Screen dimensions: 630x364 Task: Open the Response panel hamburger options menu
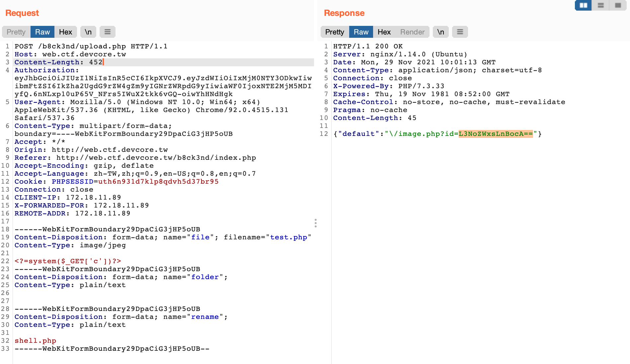click(460, 32)
